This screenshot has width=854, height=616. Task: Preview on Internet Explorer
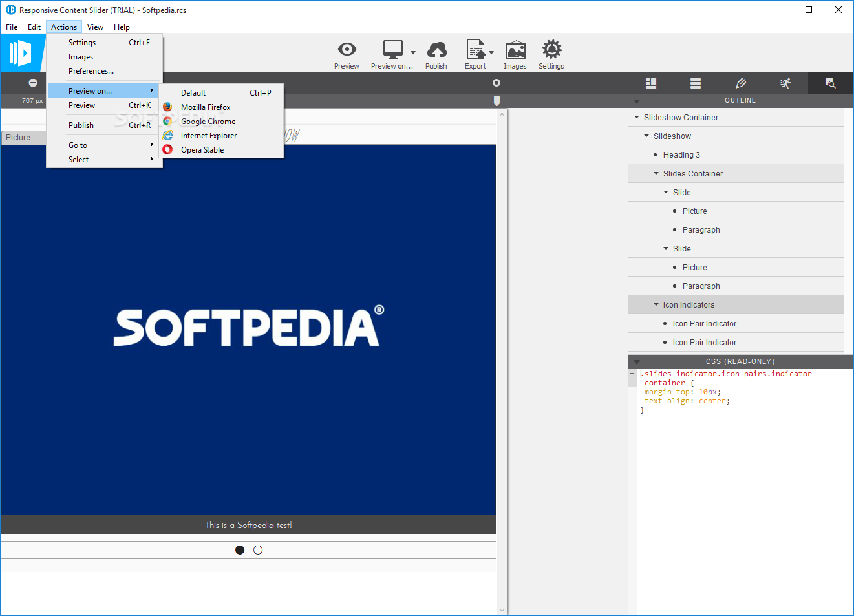coord(222,136)
